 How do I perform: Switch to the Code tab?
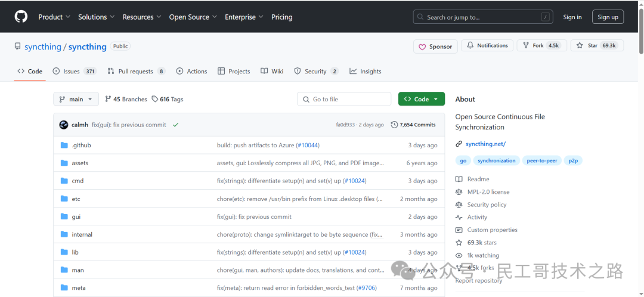point(30,72)
